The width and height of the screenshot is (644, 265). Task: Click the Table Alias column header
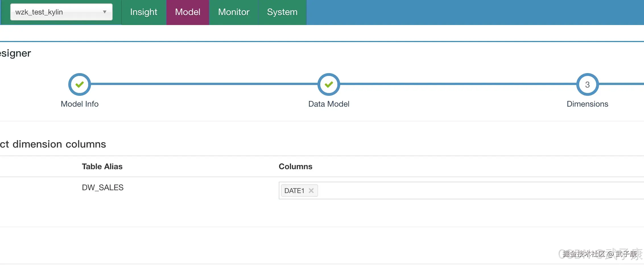(102, 167)
